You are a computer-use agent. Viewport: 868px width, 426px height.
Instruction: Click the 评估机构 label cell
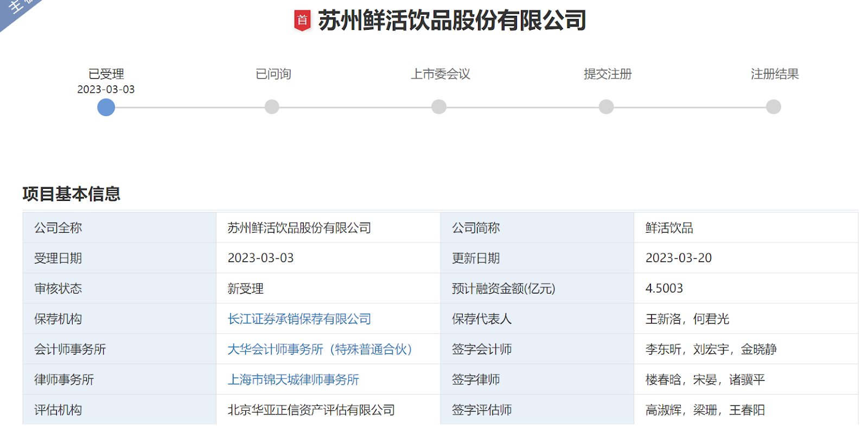[x=119, y=410]
